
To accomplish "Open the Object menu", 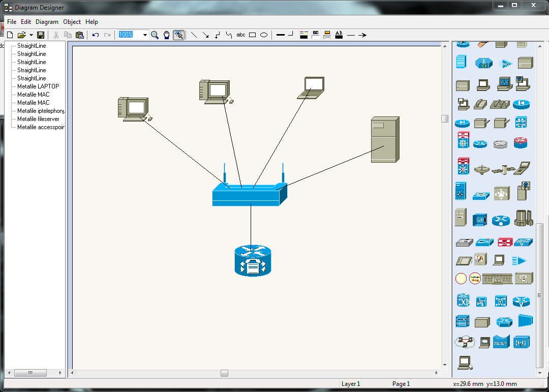I will pyautogui.click(x=72, y=22).
